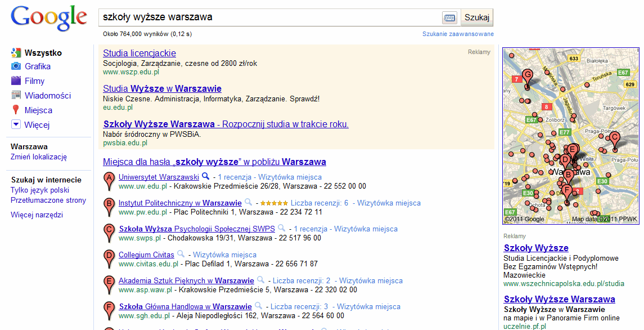Click five-star rating for Instytut Politechniczny
The height and width of the screenshot is (330, 644).
[274, 203]
